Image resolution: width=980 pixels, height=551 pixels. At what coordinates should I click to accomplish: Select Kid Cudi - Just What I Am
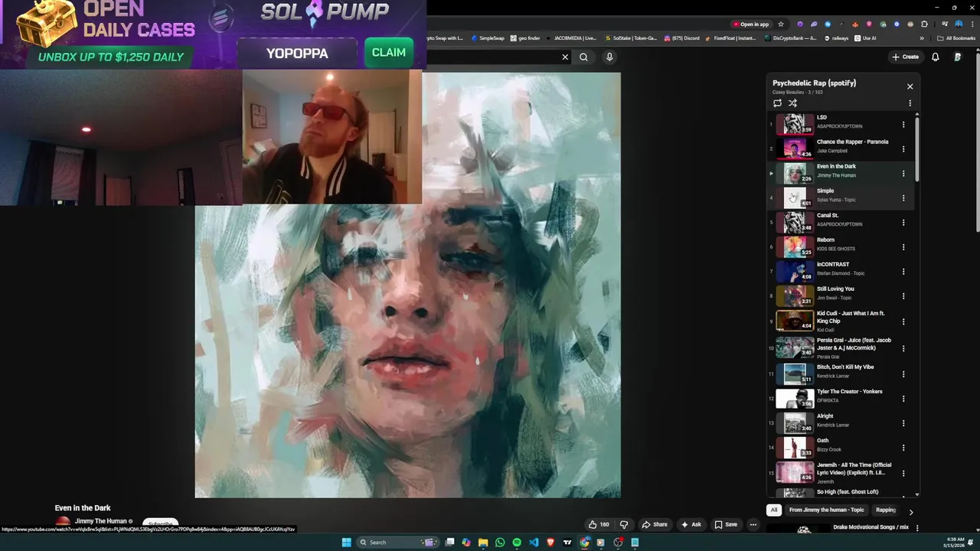point(840,321)
